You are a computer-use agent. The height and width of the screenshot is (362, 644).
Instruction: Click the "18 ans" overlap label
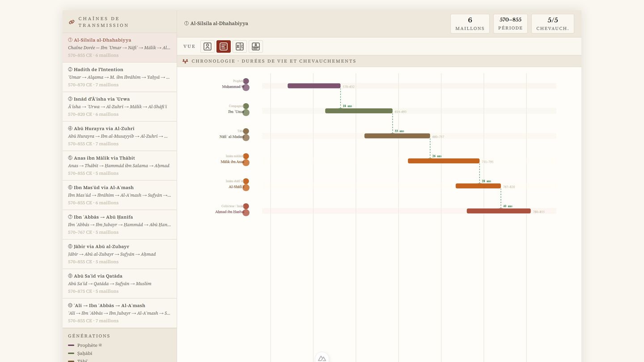pyautogui.click(x=347, y=106)
